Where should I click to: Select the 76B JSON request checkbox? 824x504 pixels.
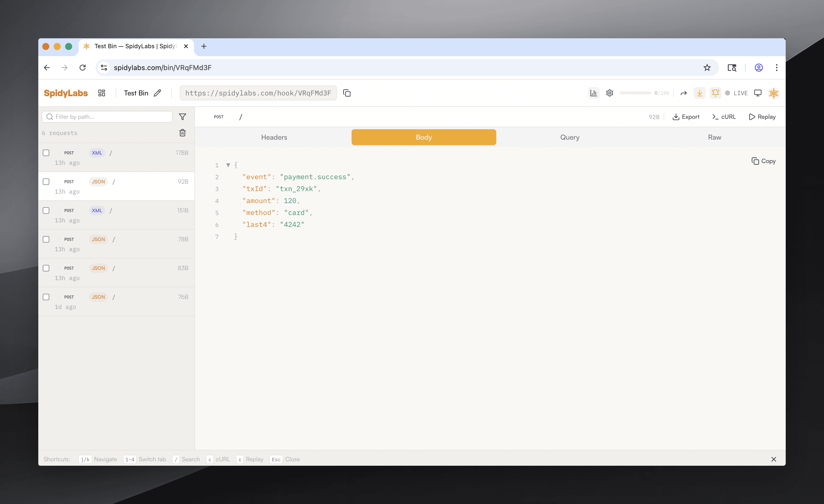[46, 297]
